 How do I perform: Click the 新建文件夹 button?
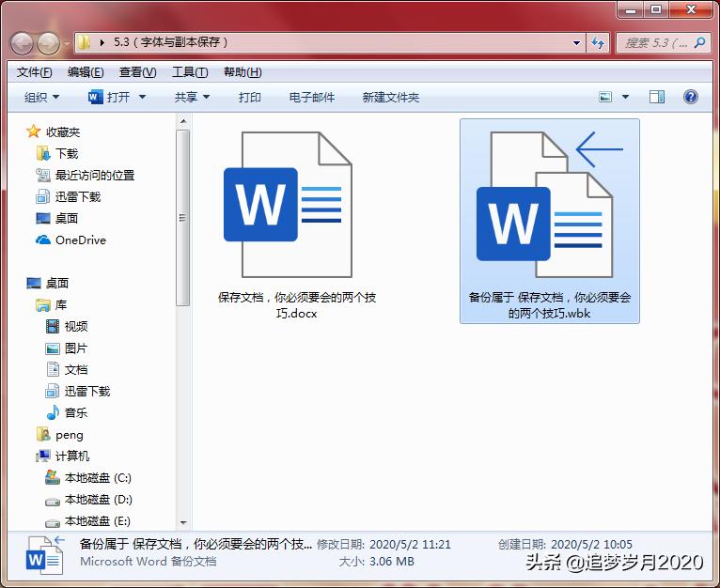(x=391, y=97)
